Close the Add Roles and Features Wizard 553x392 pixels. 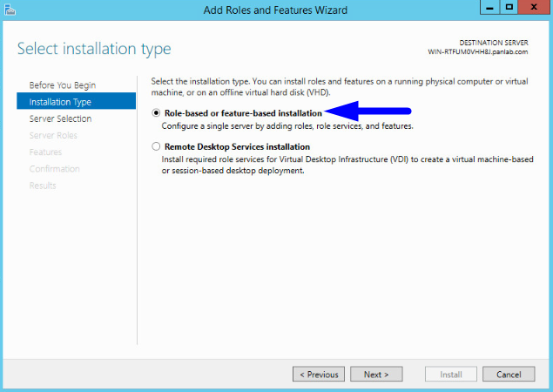tap(533, 9)
